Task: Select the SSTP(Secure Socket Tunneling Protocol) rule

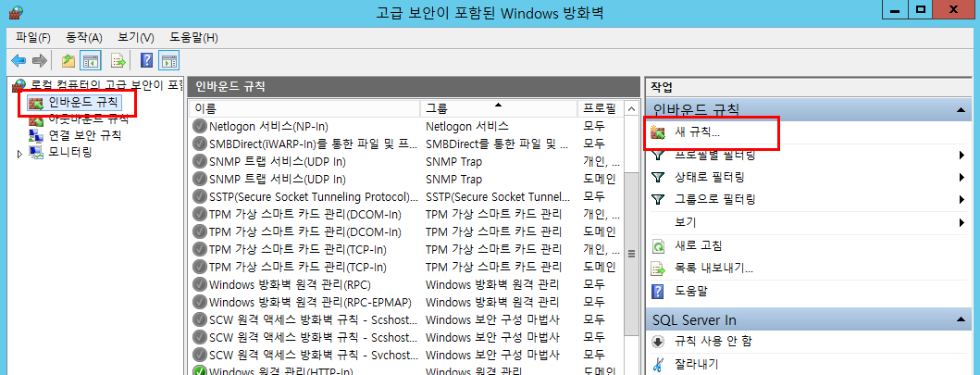Action: pos(407,197)
